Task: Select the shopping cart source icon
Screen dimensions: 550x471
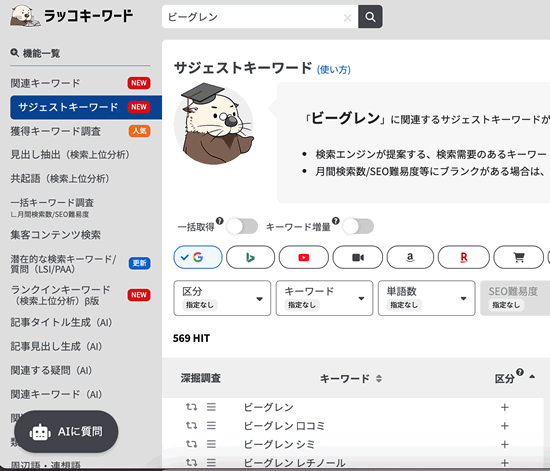Action: [x=518, y=257]
